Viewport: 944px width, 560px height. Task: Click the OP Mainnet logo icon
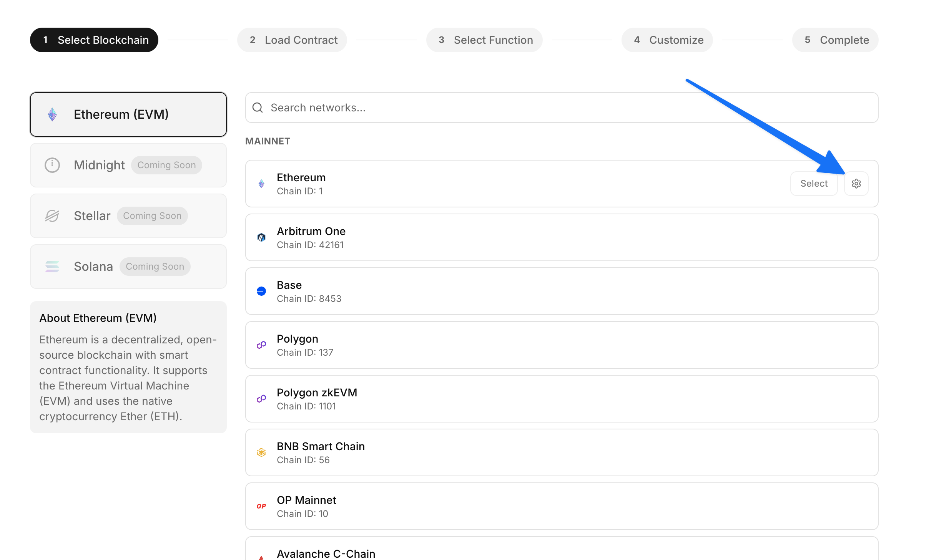(x=261, y=506)
